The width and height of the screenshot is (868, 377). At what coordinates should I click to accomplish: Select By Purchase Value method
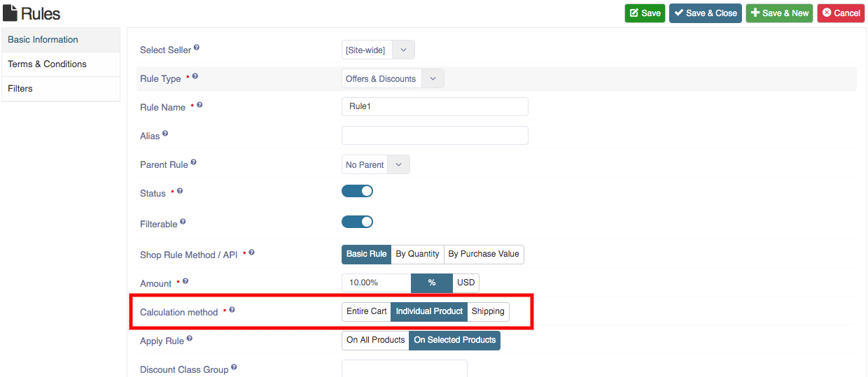pyautogui.click(x=484, y=254)
